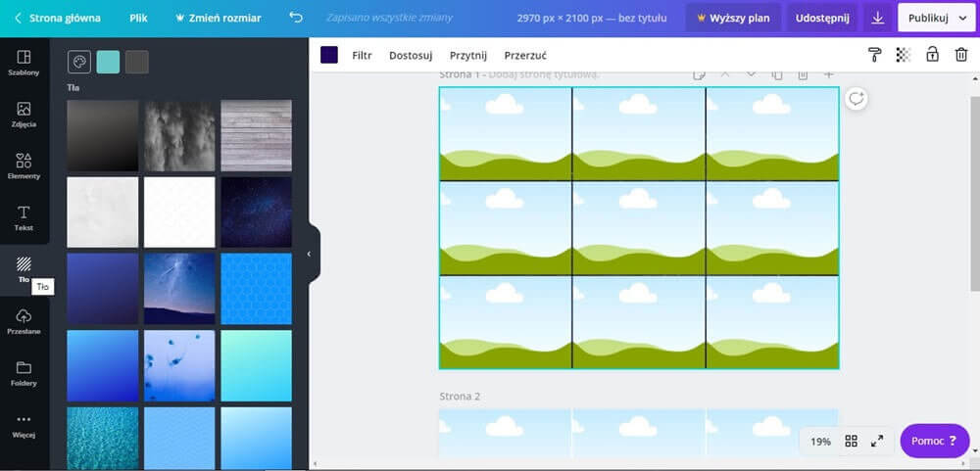
Task: Toggle the lock on selected element
Action: coord(932,55)
